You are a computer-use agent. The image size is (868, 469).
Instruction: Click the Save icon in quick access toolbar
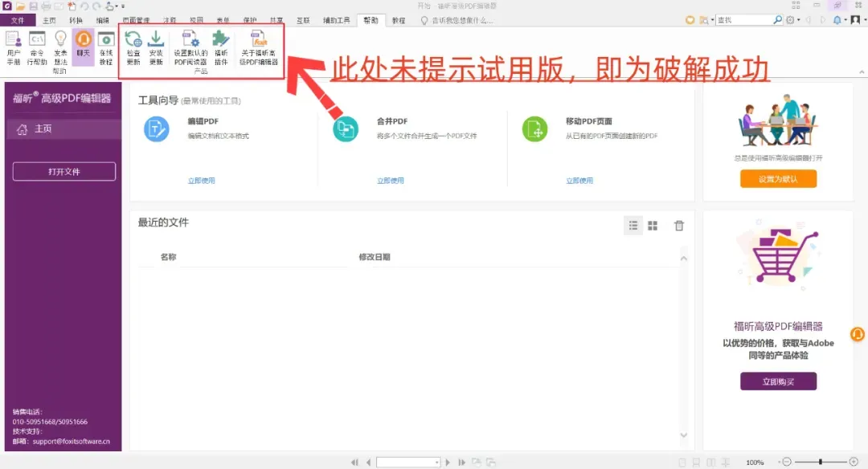33,6
